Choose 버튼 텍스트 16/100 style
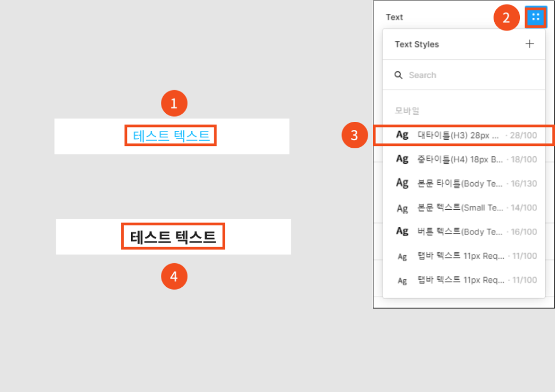Viewport: 555px width, 392px height. coord(464,232)
